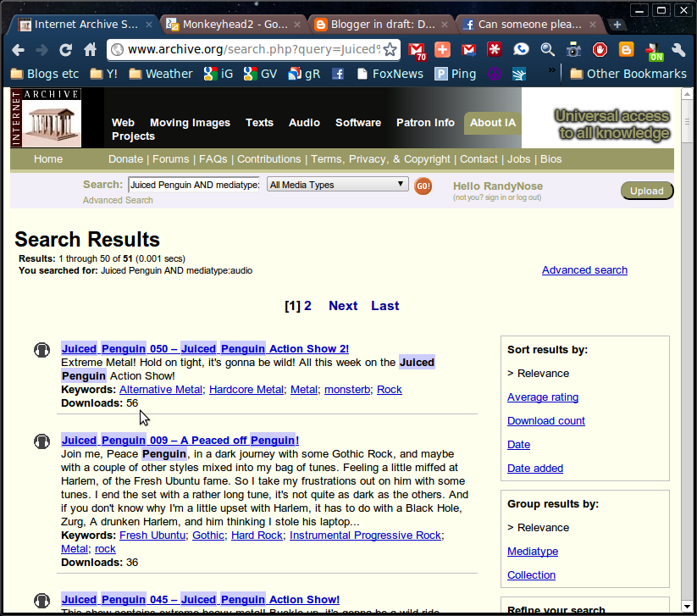Click the red stop-hand blocker icon

pos(600,49)
